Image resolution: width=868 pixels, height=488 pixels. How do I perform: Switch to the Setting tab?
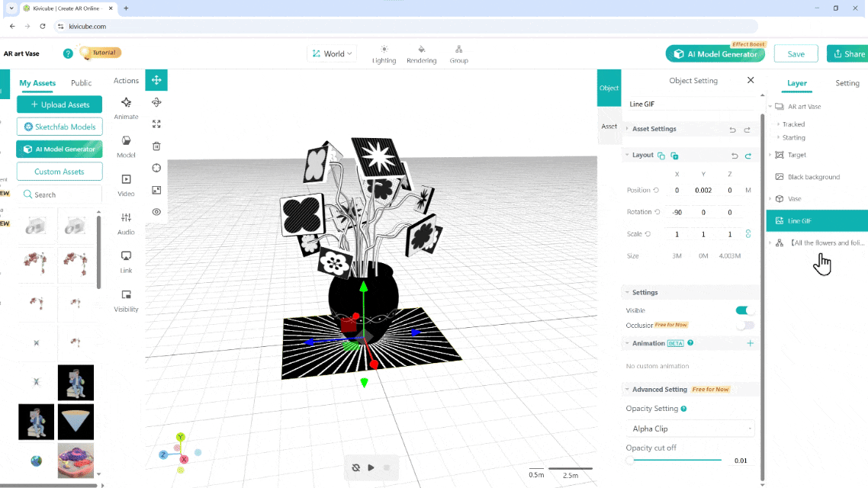pos(847,83)
